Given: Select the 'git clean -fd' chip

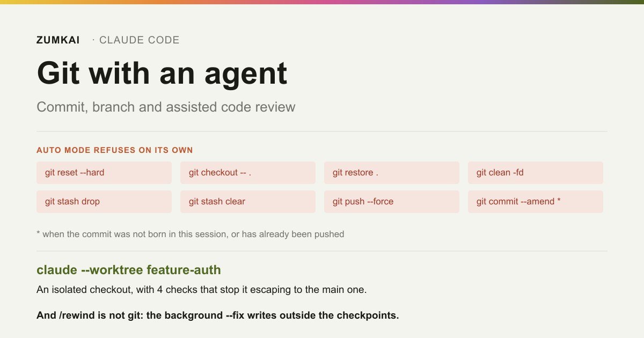Looking at the screenshot, I should click(536, 173).
